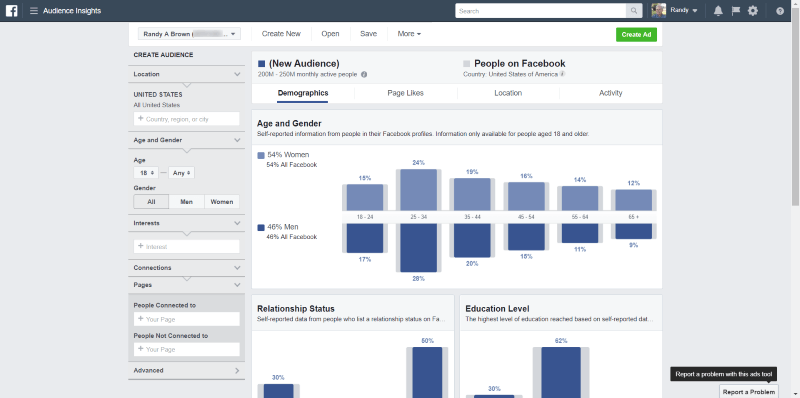Open the hamburger menu beside Audience Insights
Screen dimensions: 800x398
coord(34,11)
